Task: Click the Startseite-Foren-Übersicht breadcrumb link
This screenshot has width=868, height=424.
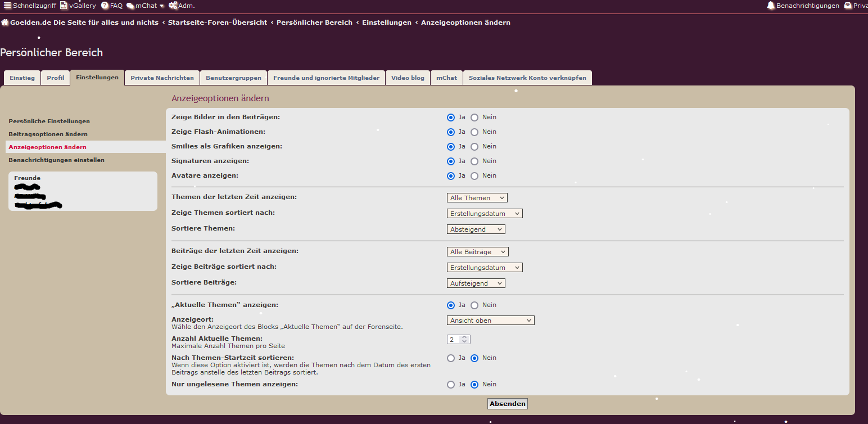Action: tap(217, 23)
